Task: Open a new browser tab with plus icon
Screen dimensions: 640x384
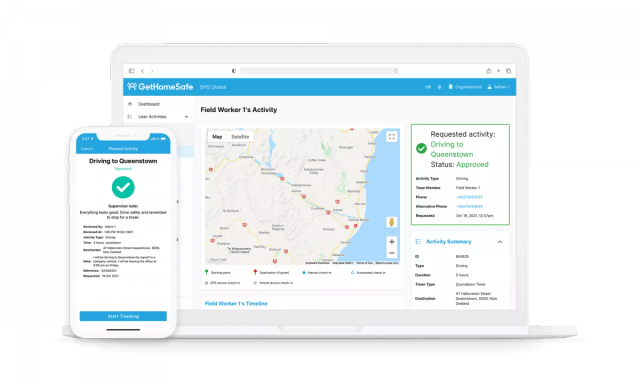Action: click(498, 71)
